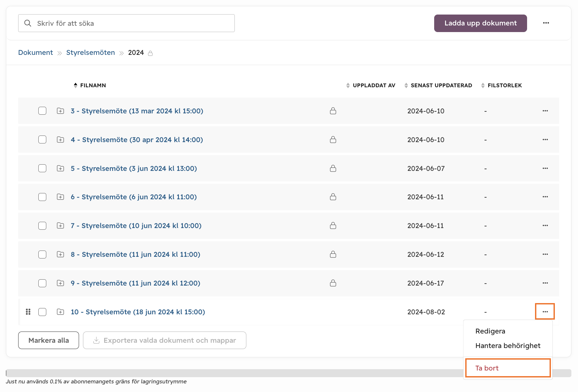This screenshot has width=578, height=392.
Task: Close three-dot menu for 10 - Styrelsemöte
Action: [x=545, y=312]
